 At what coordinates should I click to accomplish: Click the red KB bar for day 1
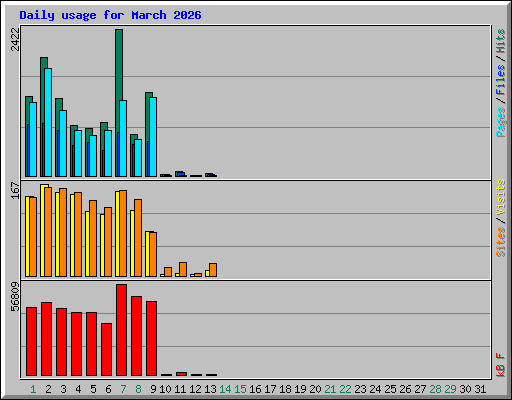(x=31, y=342)
